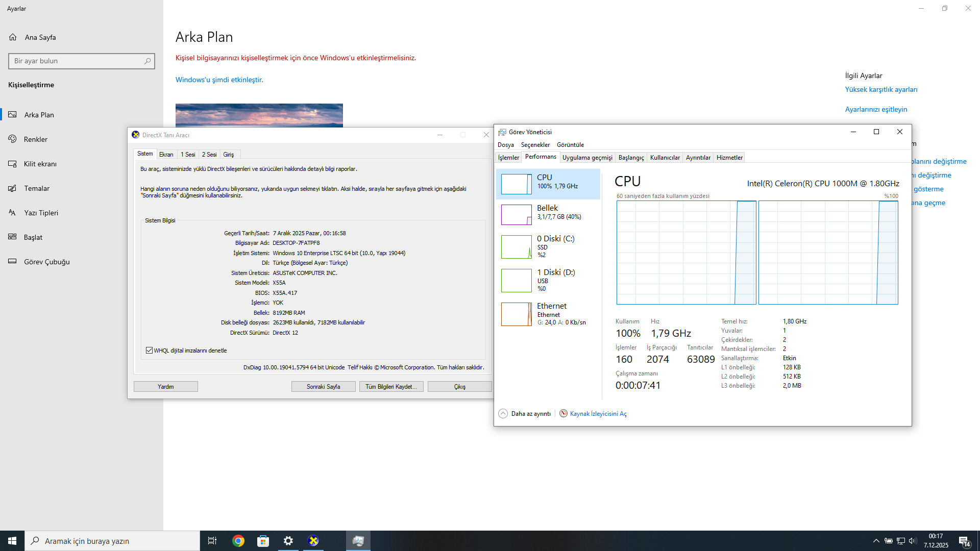Switch to Task Manager taskbar icon

(x=358, y=541)
